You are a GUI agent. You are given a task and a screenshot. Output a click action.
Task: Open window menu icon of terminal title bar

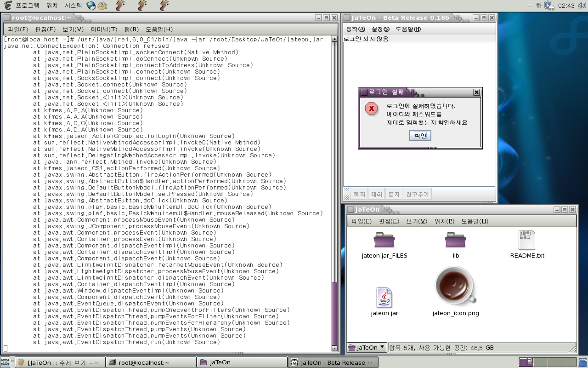coord(7,17)
